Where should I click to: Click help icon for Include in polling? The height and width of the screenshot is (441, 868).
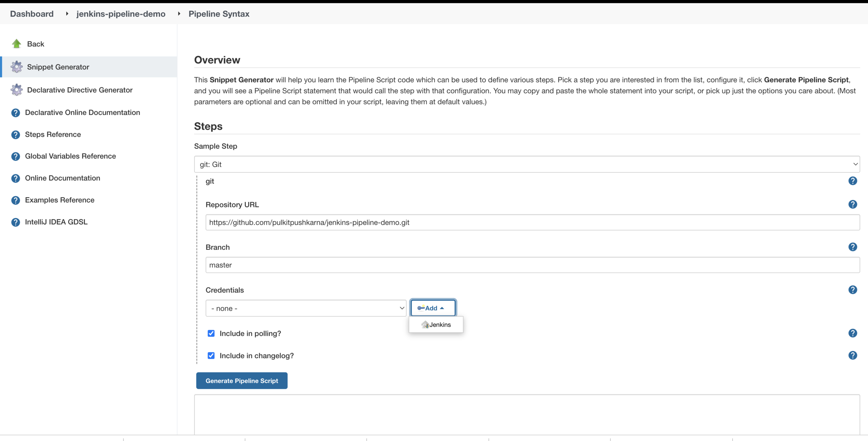point(852,333)
